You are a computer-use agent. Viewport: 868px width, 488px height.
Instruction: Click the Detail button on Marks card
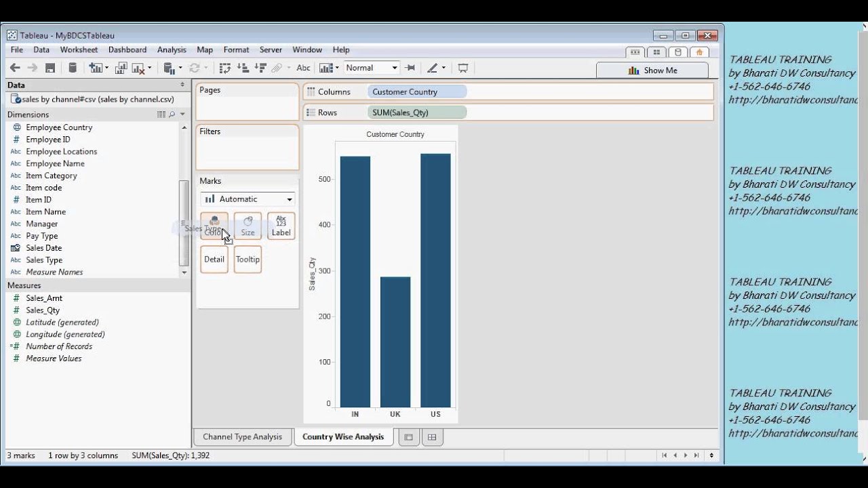(x=214, y=260)
